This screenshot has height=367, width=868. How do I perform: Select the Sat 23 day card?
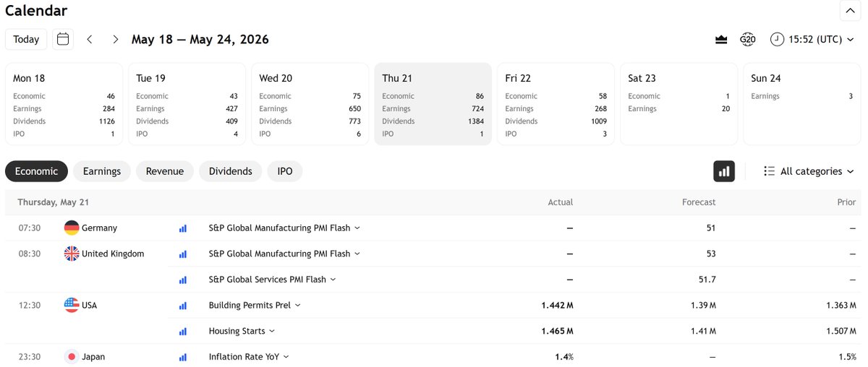(678, 104)
